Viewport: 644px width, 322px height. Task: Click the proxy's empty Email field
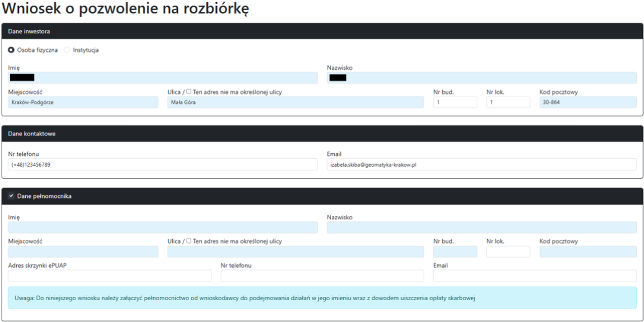click(534, 276)
